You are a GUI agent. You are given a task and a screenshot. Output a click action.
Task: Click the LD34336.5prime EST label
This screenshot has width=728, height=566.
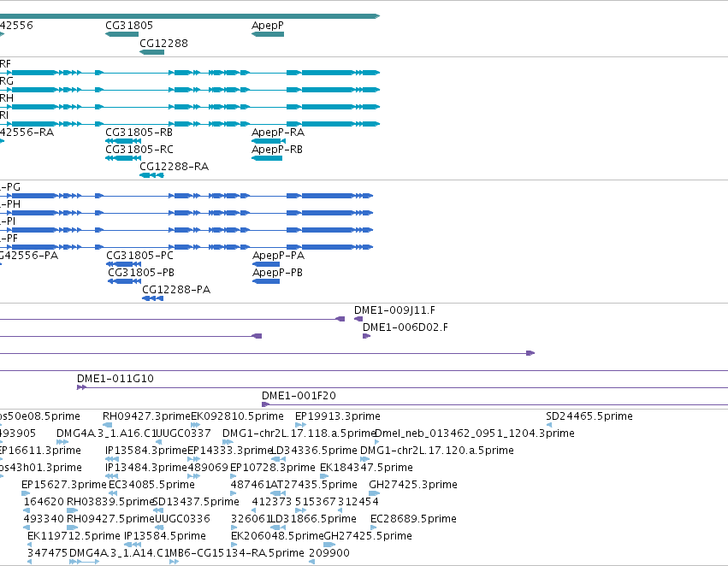314,451
